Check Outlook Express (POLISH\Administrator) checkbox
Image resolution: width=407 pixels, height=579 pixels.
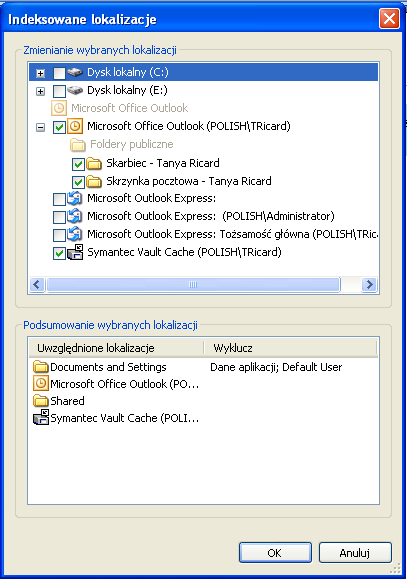59,217
